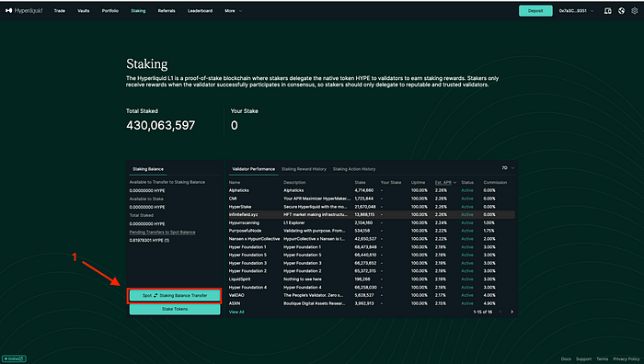Expand the wallet address dropdown
The width and height of the screenshot is (644, 364).
576,11
